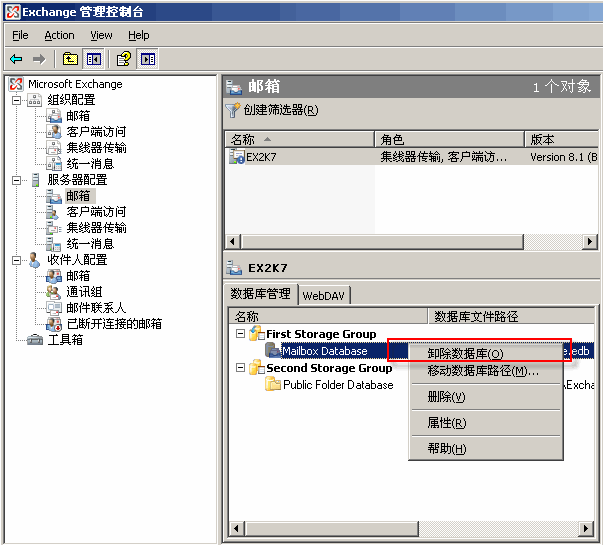This screenshot has height=545, width=603.
Task: Click the 集线器传输 icon under 组织配置
Action: 54,148
